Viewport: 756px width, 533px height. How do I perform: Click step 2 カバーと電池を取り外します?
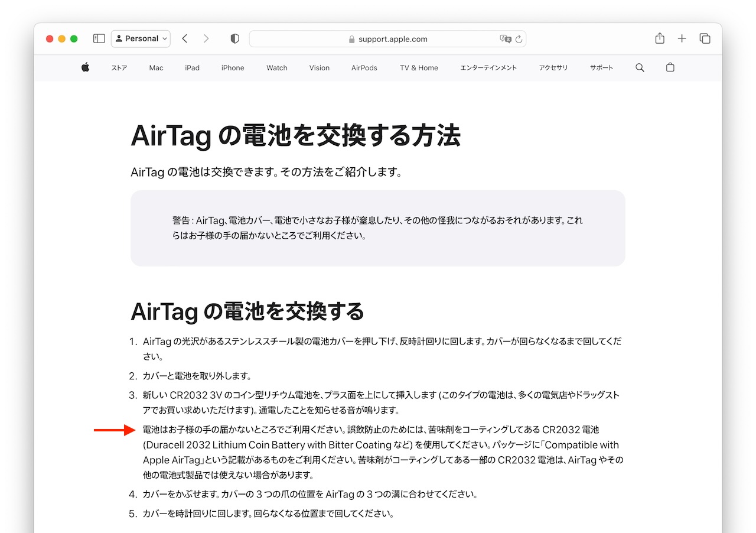(x=197, y=376)
